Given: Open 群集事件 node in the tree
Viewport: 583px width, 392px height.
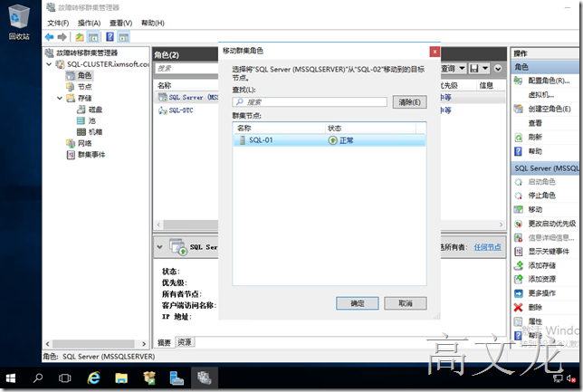Looking at the screenshot, I should click(x=91, y=154).
